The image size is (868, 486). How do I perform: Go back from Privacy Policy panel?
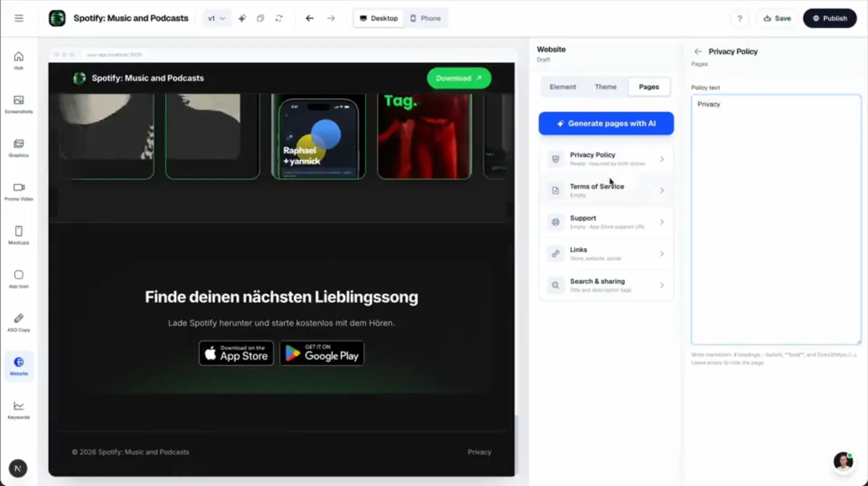pyautogui.click(x=698, y=51)
